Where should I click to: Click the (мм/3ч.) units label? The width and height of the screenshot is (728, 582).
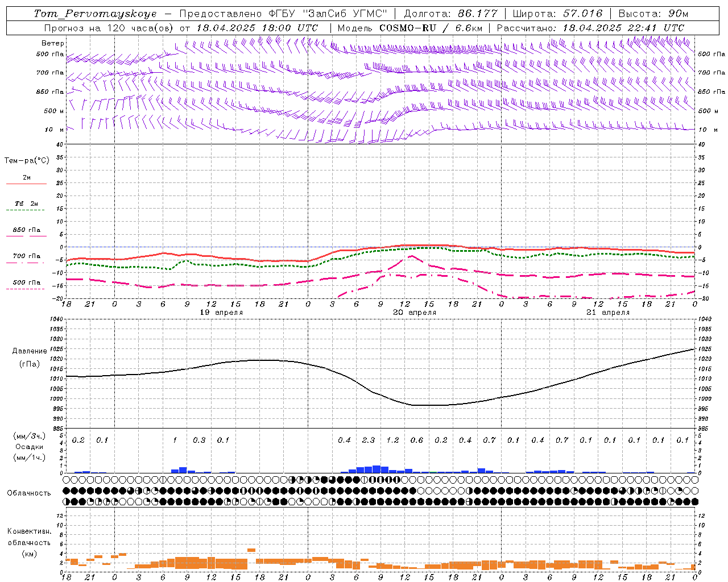click(29, 436)
